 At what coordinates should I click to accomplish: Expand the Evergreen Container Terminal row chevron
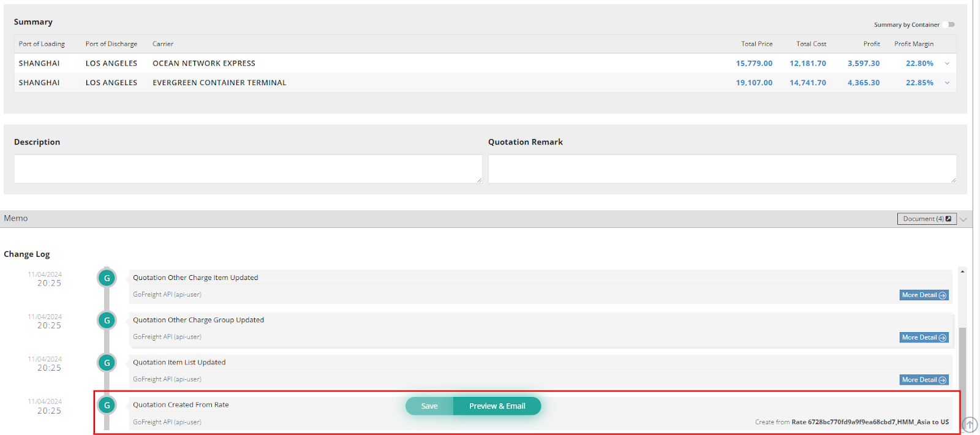click(947, 83)
